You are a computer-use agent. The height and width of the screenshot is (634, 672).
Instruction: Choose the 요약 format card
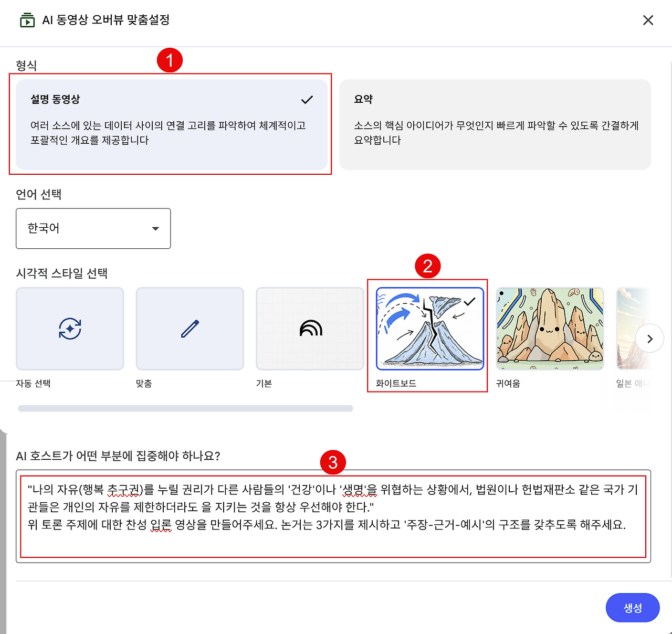[495, 124]
